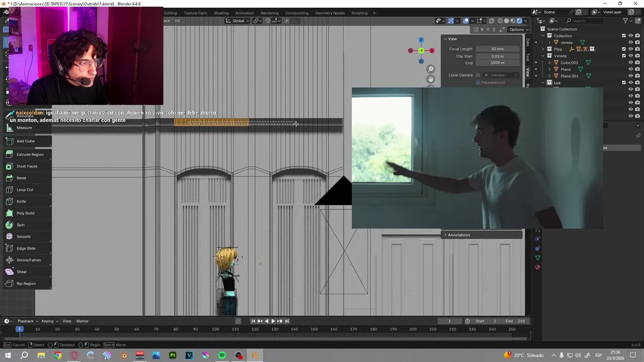The width and height of the screenshot is (644, 362).
Task: Enable Local Camera checkbox
Action: [478, 75]
